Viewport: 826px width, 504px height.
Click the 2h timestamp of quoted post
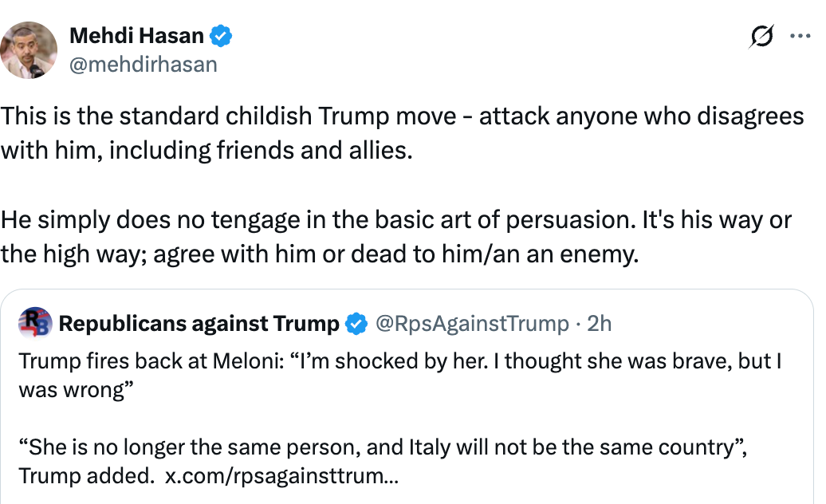(599, 323)
